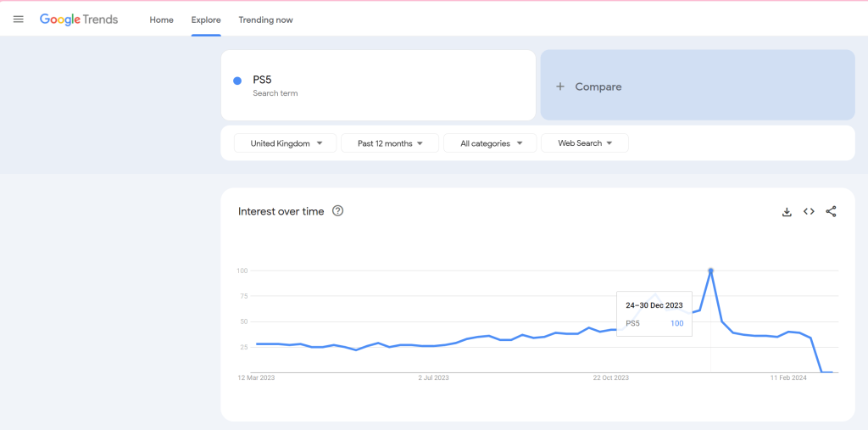Click the Search term subtitle text
Image resolution: width=868 pixels, height=430 pixels.
pyautogui.click(x=275, y=93)
